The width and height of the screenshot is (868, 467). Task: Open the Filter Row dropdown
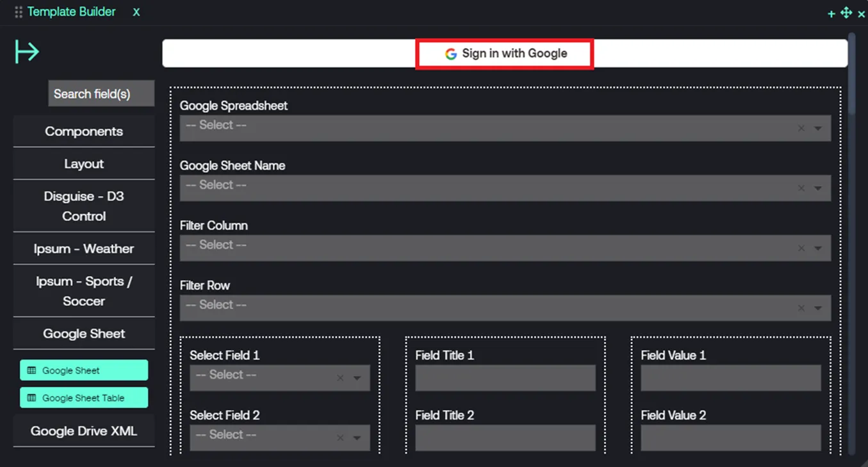tap(818, 308)
